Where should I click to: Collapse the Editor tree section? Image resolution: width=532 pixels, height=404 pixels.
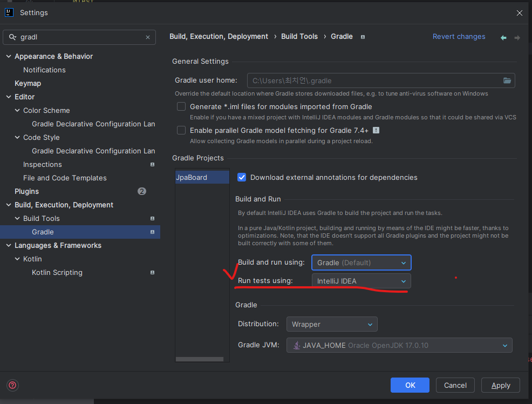pyautogui.click(x=9, y=97)
